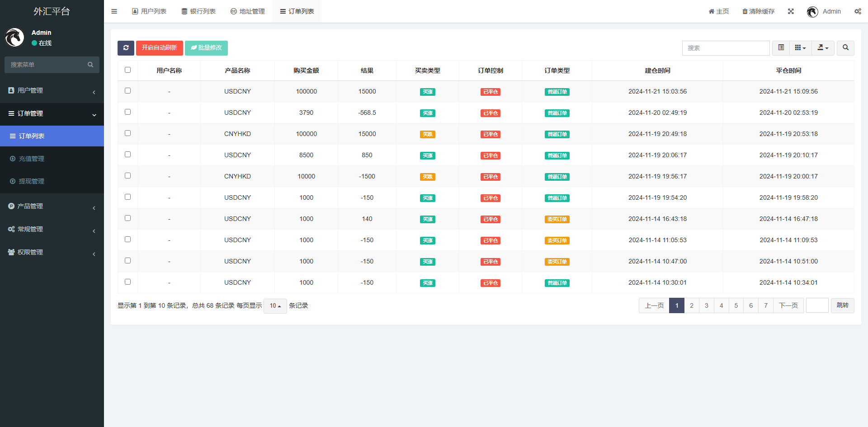Click the search magnifier button beside toolbar
The width and height of the screenshot is (868, 427).
845,48
